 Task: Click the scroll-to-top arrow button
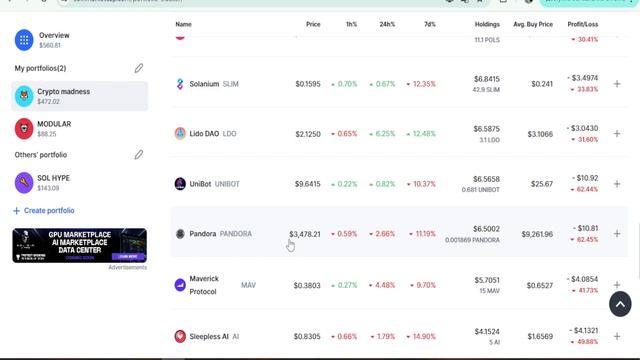click(620, 304)
